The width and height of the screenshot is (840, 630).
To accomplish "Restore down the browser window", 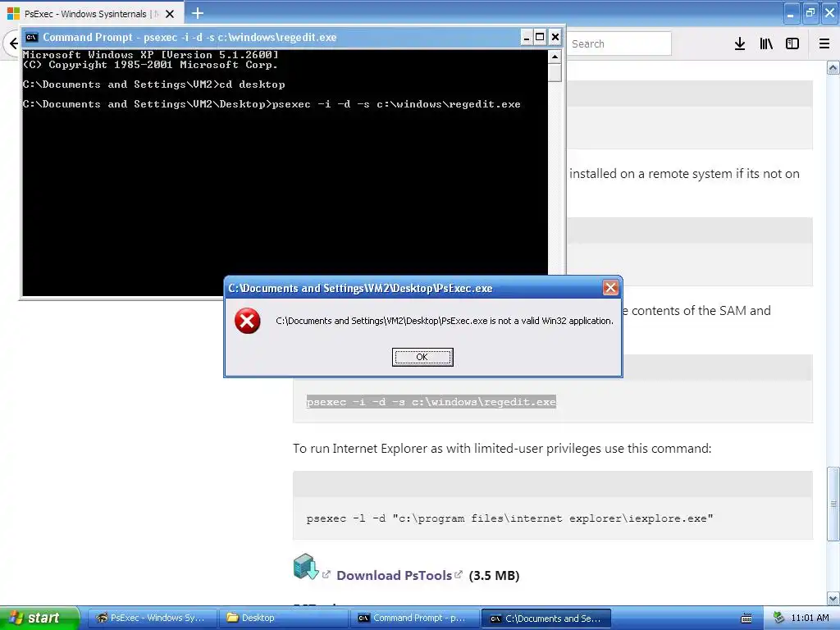I will pyautogui.click(x=810, y=13).
